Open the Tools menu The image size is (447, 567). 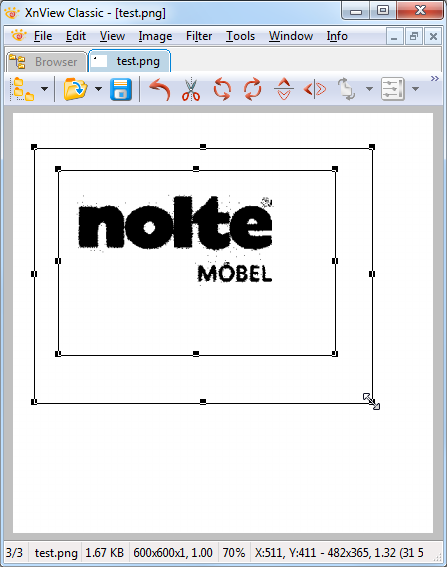coord(240,36)
